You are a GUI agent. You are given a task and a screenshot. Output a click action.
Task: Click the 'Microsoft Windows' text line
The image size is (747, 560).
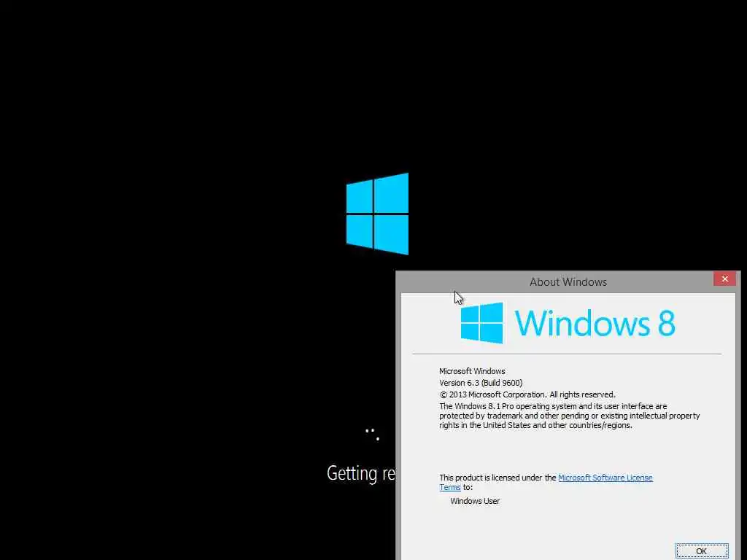[472, 371]
